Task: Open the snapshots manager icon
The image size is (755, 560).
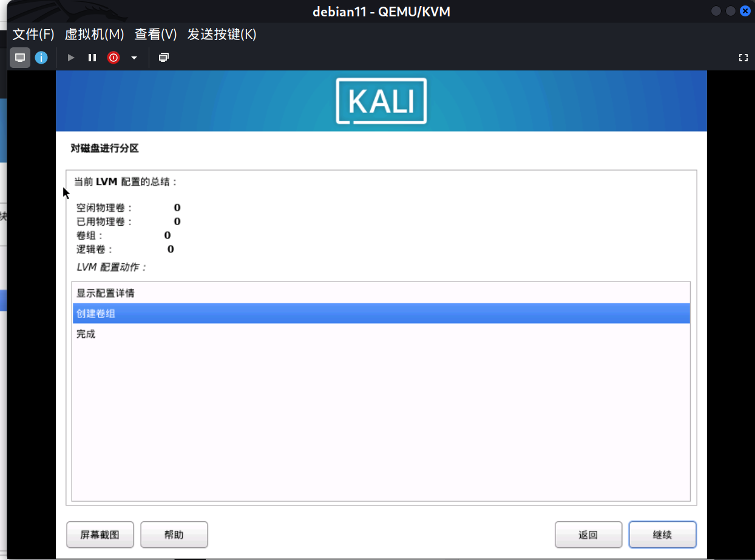Action: click(x=163, y=58)
